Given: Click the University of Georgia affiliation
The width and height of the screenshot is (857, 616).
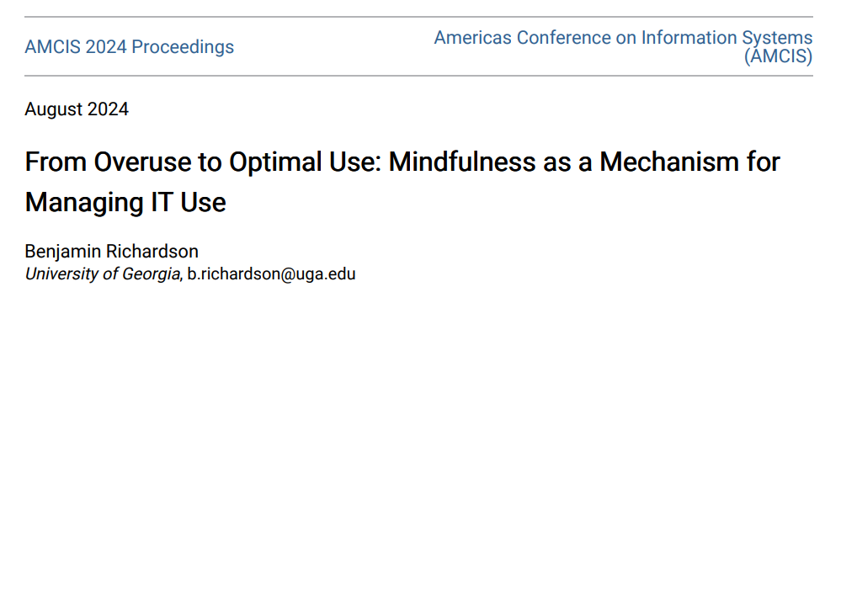Looking at the screenshot, I should click(102, 273).
